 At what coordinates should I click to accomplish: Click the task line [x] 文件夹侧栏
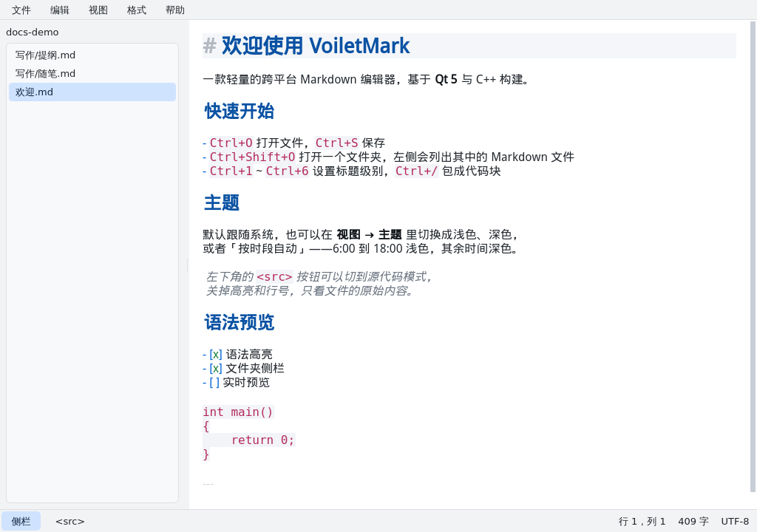244,369
